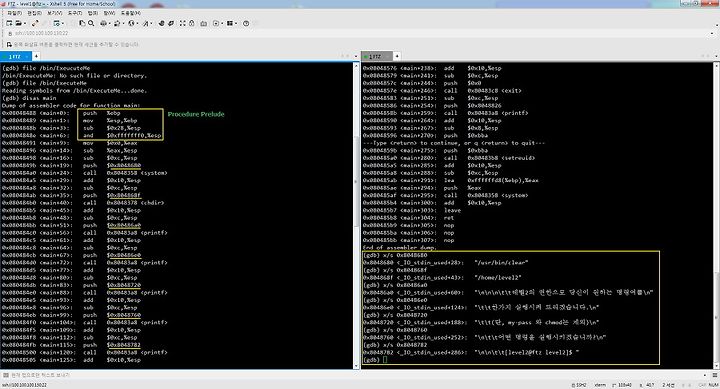
Task: Click the color scheme toolbar icon
Action: 118,23
